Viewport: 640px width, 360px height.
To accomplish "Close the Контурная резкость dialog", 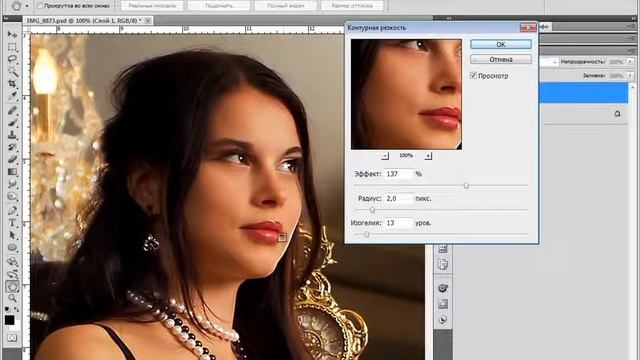I will click(528, 27).
